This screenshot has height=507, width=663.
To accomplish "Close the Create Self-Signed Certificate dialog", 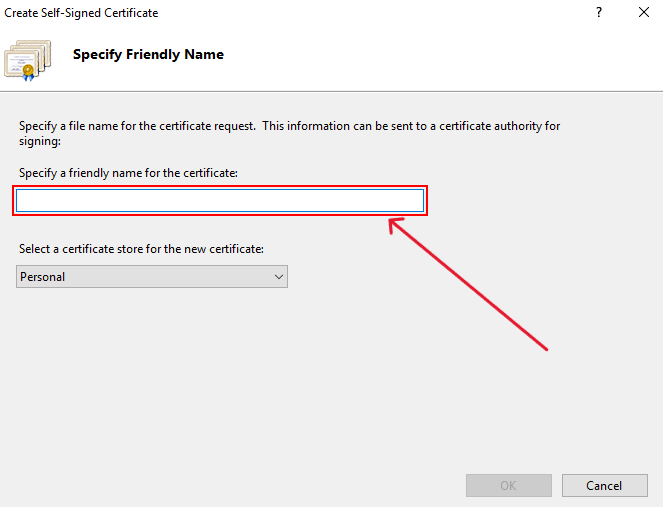I will pyautogui.click(x=644, y=12).
